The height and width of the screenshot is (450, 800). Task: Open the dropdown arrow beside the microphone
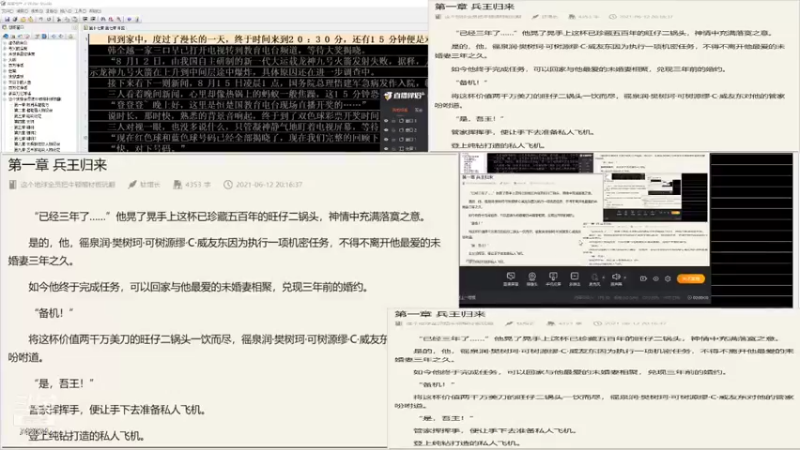pyautogui.click(x=604, y=278)
